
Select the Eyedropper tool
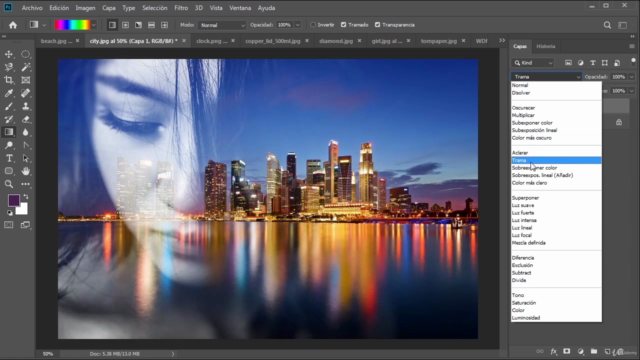[9, 93]
